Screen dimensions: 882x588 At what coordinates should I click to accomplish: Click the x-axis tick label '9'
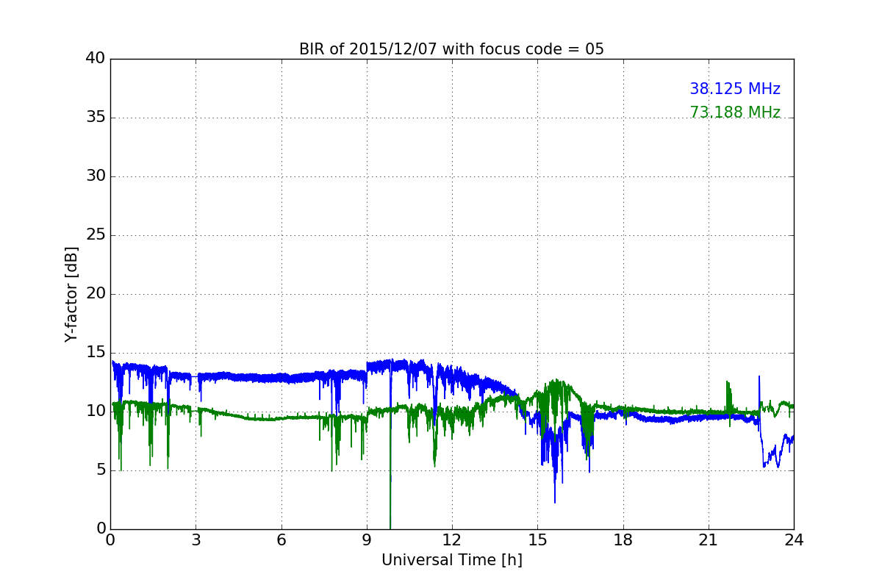click(367, 540)
